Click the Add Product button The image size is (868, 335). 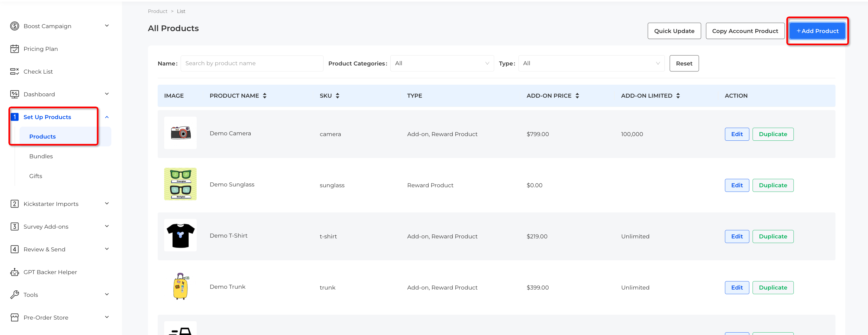[817, 31]
